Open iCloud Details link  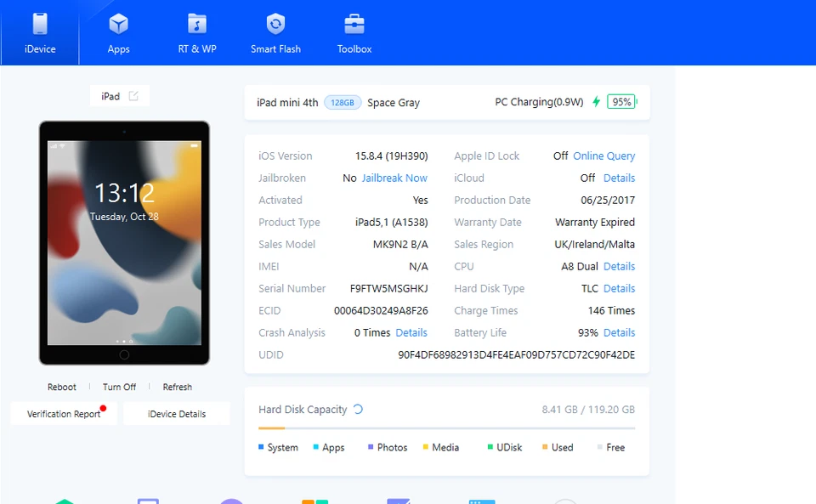coord(620,178)
